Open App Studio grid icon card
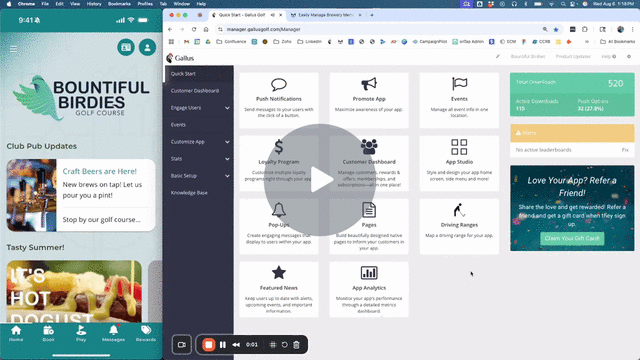The height and width of the screenshot is (360, 640). click(x=459, y=163)
